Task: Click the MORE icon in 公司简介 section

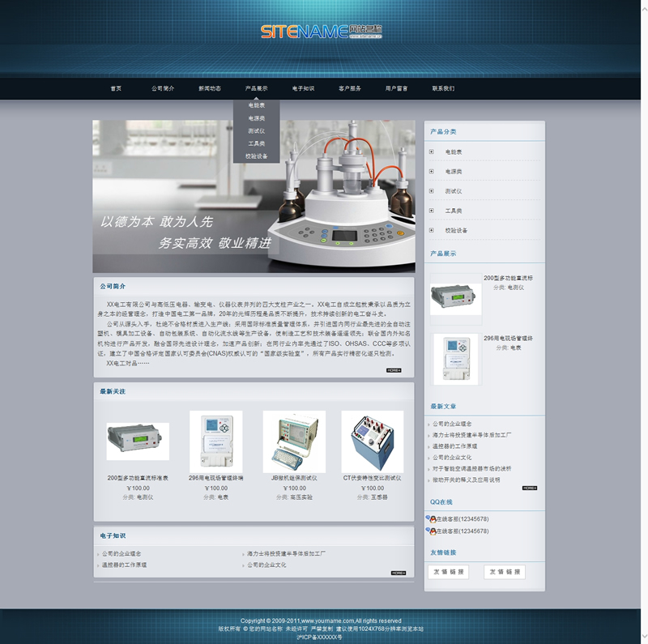Action: 394,370
